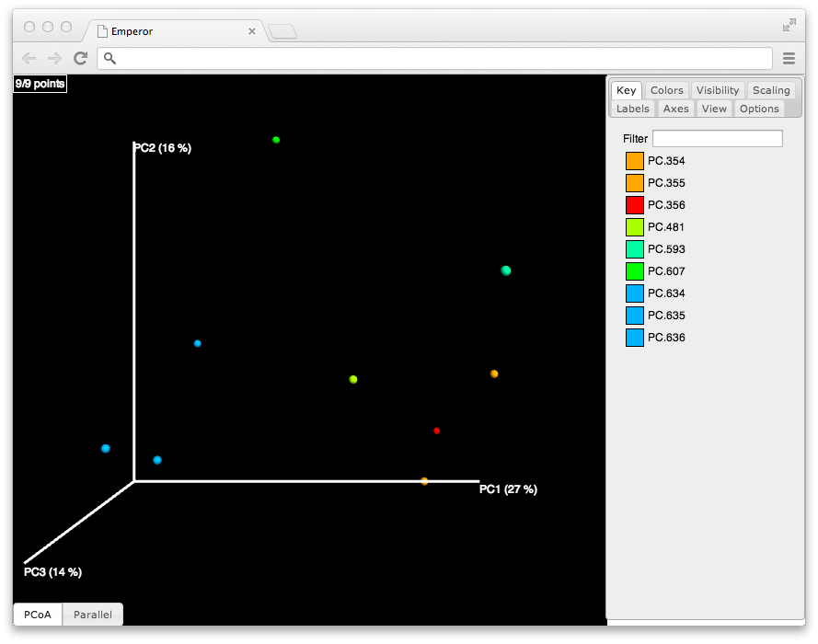
Task: Click the blue swatch for PC.635
Action: tap(634, 316)
